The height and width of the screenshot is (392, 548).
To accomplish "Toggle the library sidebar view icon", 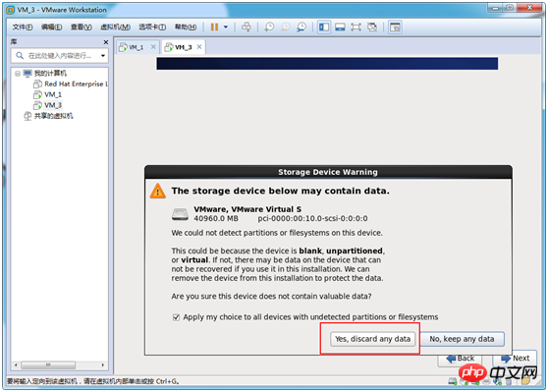I will tap(324, 27).
